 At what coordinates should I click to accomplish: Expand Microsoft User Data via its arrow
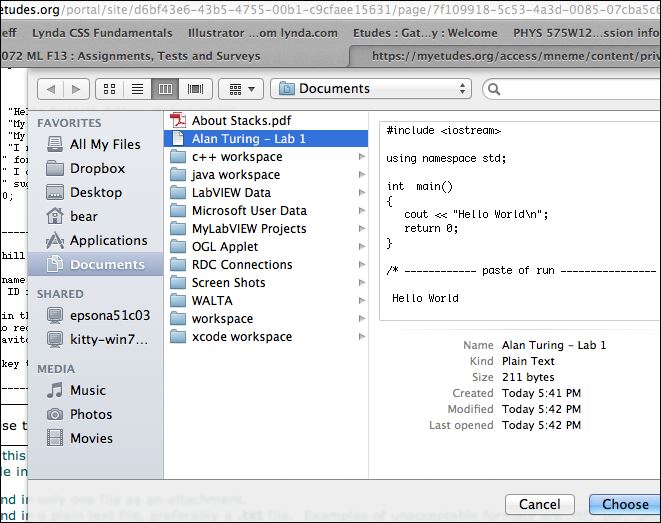[362, 211]
